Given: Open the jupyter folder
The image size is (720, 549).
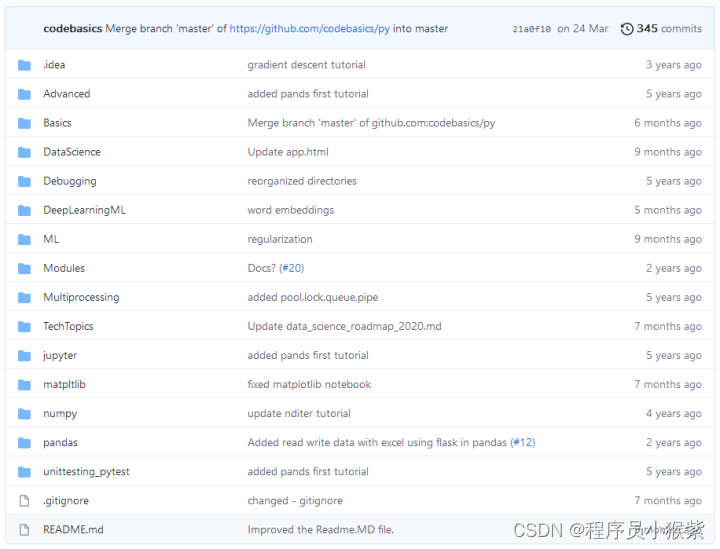Looking at the screenshot, I should tap(60, 355).
